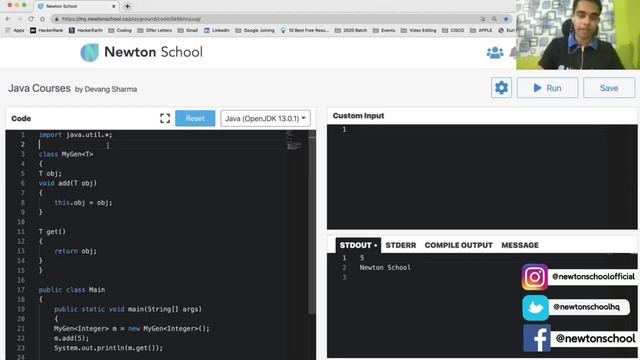Screen dimensions: 640x360
Task: Click code line 'class MyGen<T>'
Action: [66, 154]
